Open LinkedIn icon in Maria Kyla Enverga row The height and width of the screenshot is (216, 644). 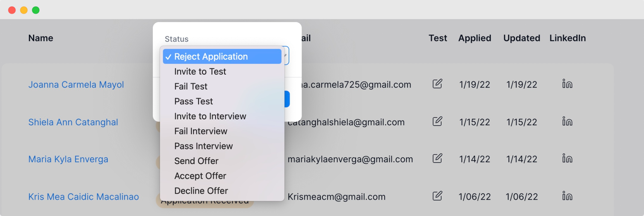(567, 158)
